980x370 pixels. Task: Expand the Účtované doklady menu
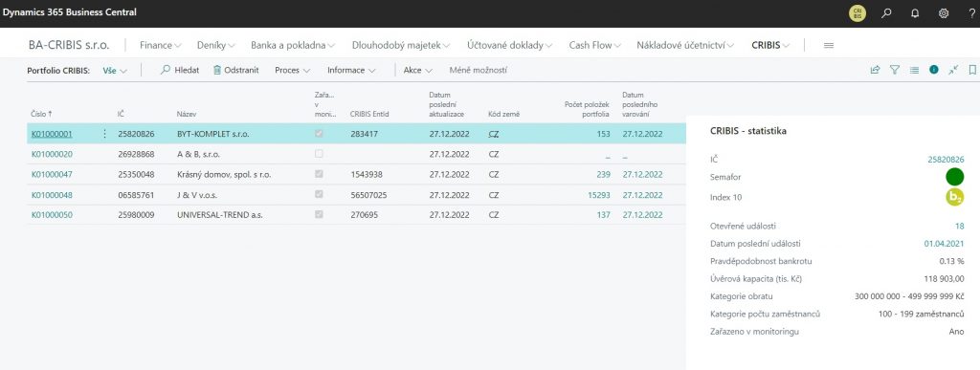click(510, 46)
